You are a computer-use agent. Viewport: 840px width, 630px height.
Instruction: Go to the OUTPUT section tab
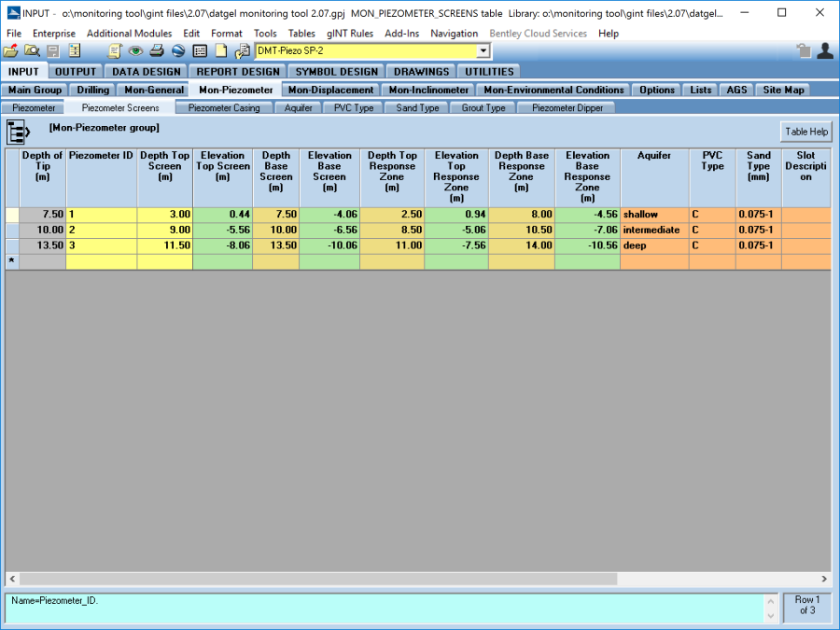click(76, 72)
